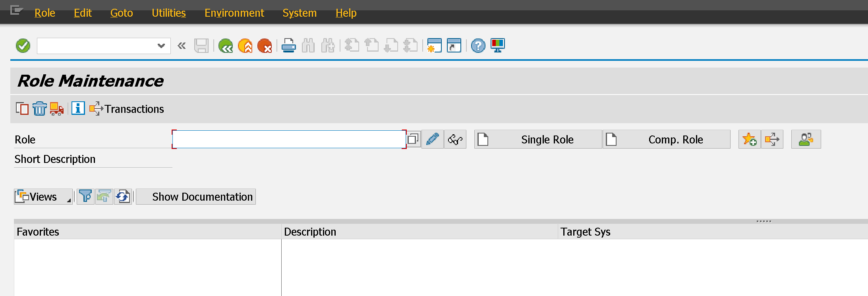
Task: Click the red Cancel icon
Action: pyautogui.click(x=265, y=46)
